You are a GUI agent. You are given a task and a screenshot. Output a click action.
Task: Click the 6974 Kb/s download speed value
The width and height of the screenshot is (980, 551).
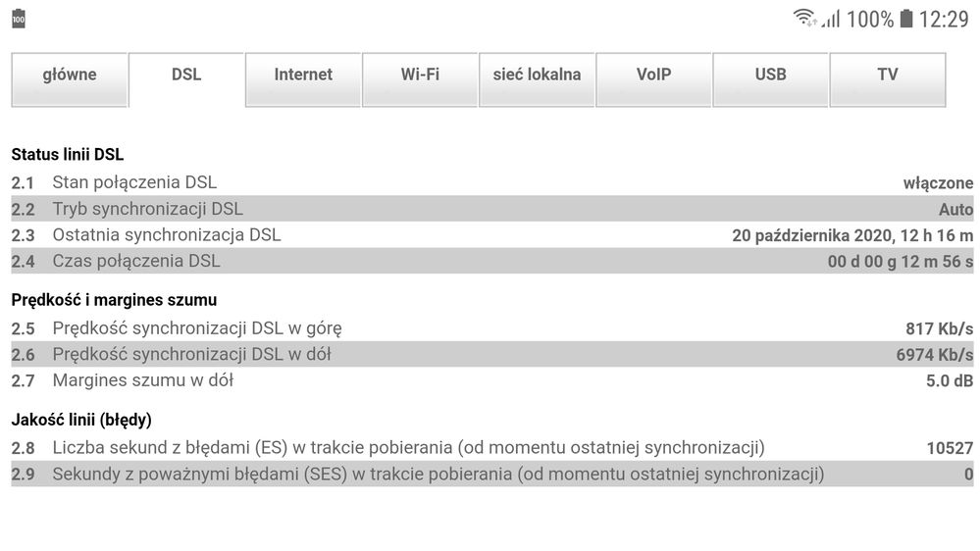934,355
